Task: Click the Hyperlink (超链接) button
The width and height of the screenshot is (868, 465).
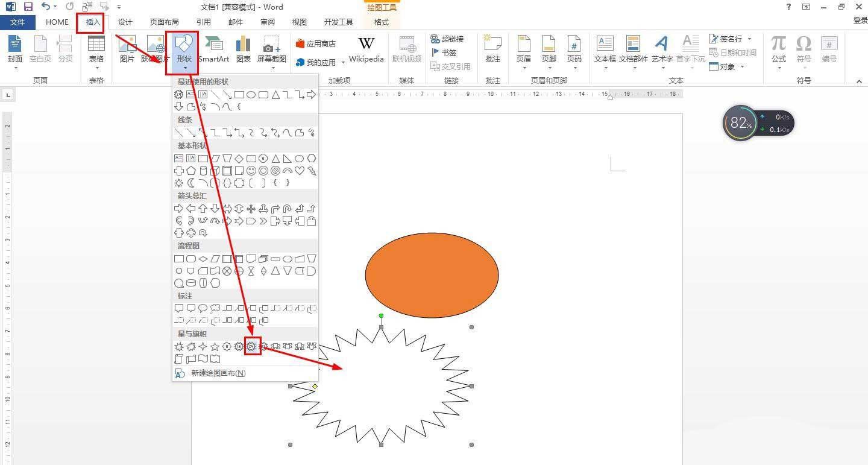Action: (x=447, y=39)
